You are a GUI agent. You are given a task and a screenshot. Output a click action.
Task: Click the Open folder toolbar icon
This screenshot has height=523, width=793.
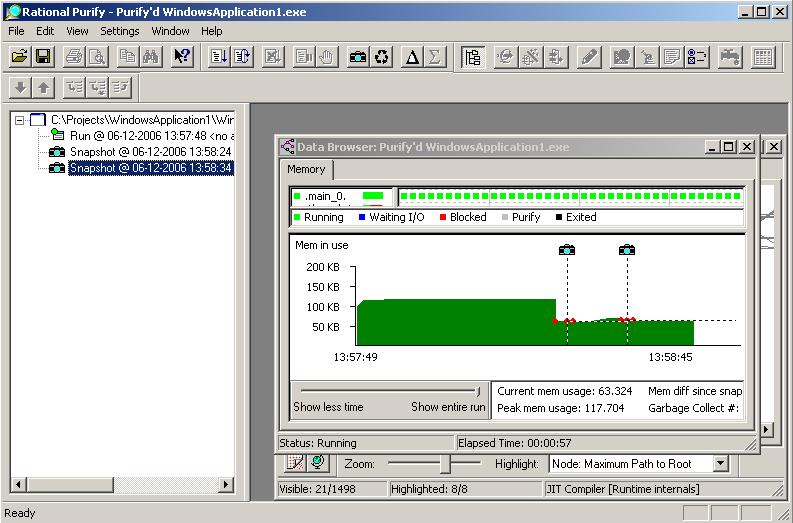(x=19, y=57)
